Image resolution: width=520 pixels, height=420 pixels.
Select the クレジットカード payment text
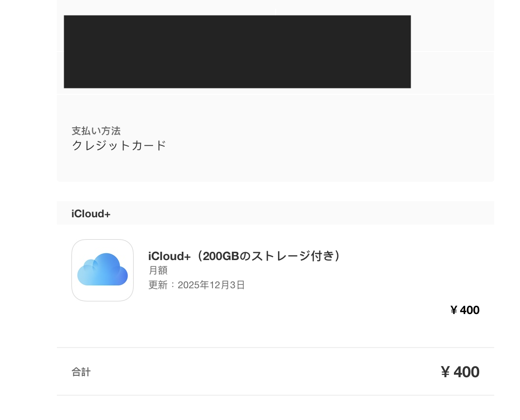(x=119, y=145)
